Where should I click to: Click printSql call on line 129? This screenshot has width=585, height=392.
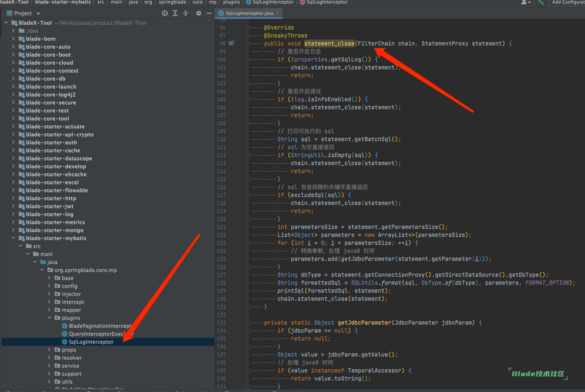[x=291, y=291]
